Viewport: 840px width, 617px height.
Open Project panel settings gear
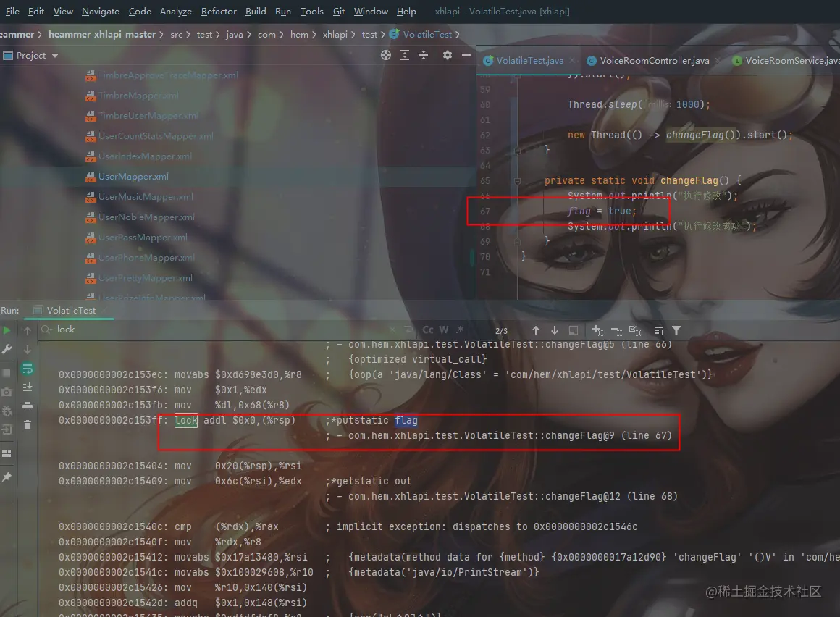(448, 55)
